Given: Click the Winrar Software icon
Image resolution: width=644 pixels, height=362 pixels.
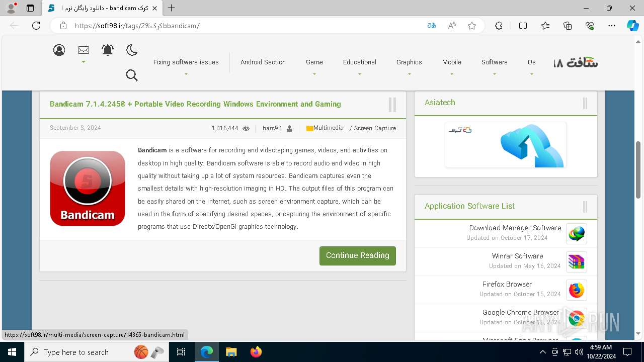Looking at the screenshot, I should [577, 262].
